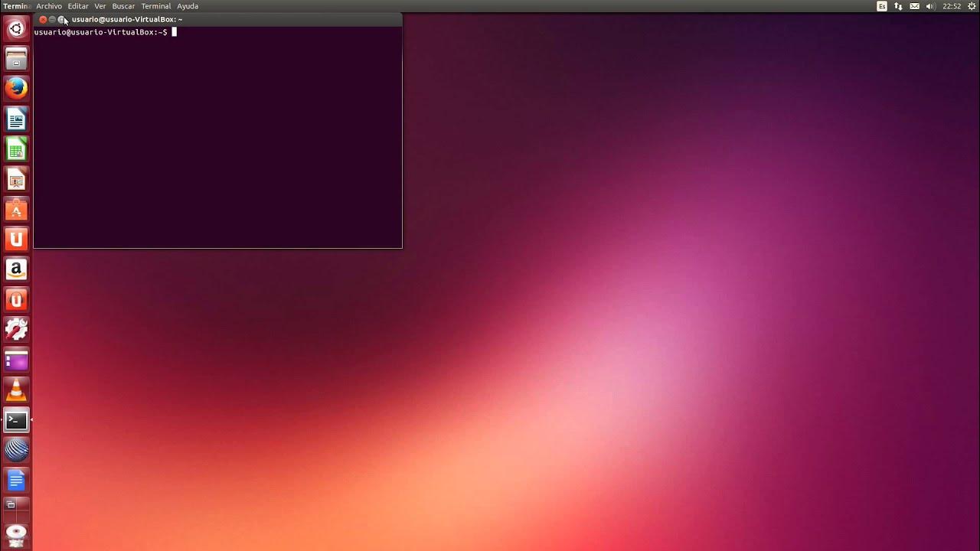Open the Buscar menu
Screen dimensions: 980x551
point(123,6)
